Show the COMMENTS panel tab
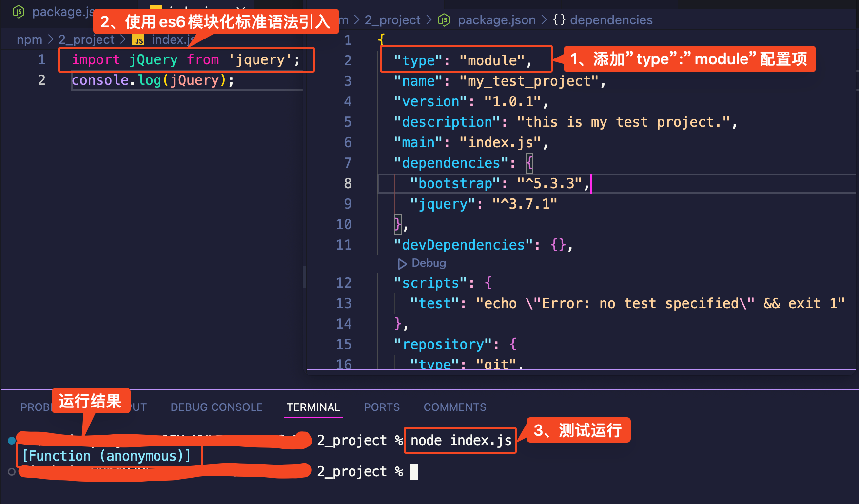 (454, 407)
